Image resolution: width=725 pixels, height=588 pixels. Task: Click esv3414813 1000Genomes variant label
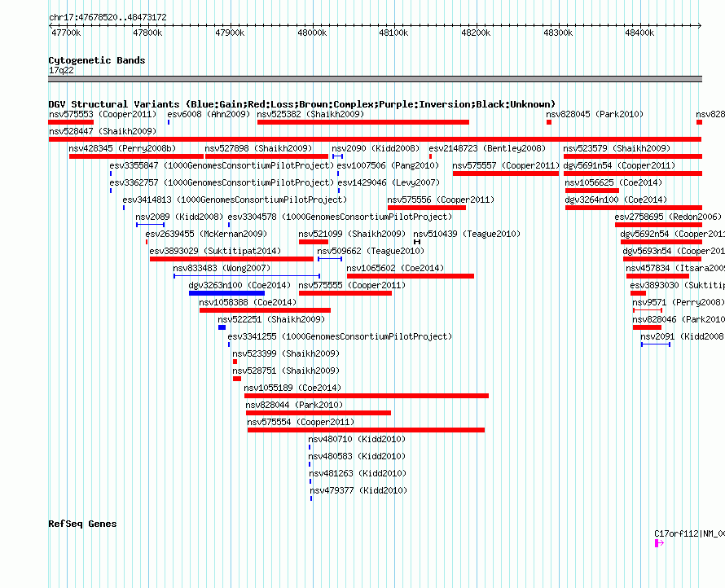pos(235,200)
